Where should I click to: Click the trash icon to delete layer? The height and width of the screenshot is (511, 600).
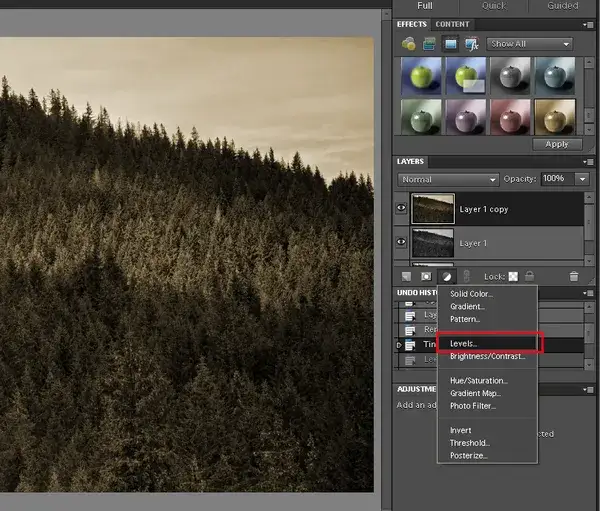click(573, 275)
